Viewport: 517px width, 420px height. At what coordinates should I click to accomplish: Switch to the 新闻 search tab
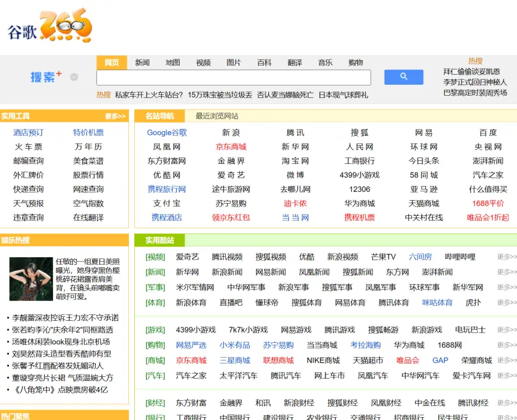pos(142,62)
